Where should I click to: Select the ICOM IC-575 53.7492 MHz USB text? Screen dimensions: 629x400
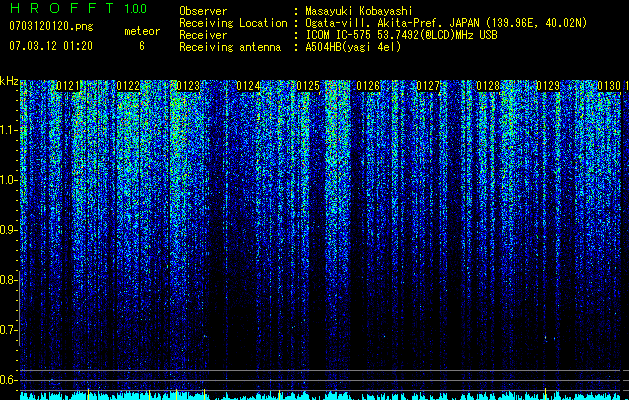click(401, 35)
